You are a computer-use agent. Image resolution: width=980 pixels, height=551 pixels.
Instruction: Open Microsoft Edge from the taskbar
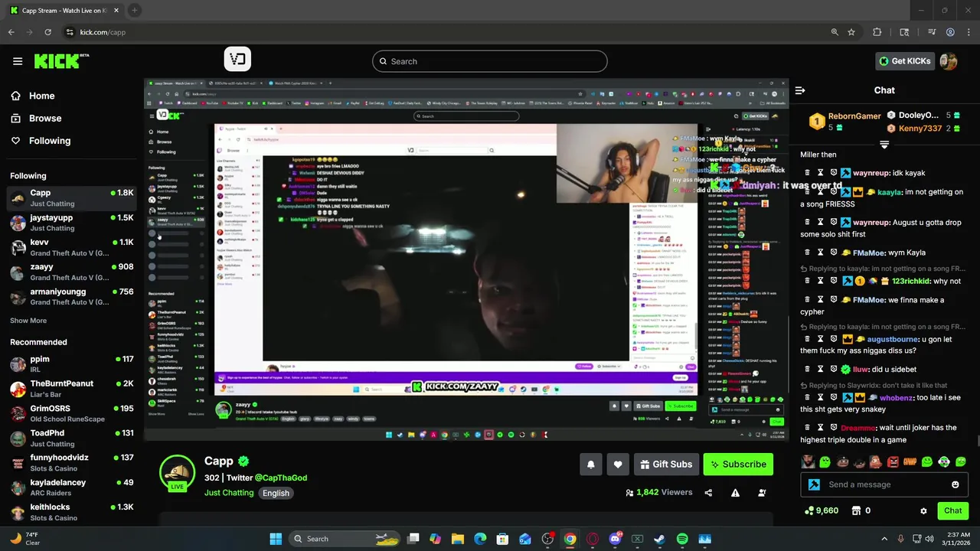coord(480,539)
